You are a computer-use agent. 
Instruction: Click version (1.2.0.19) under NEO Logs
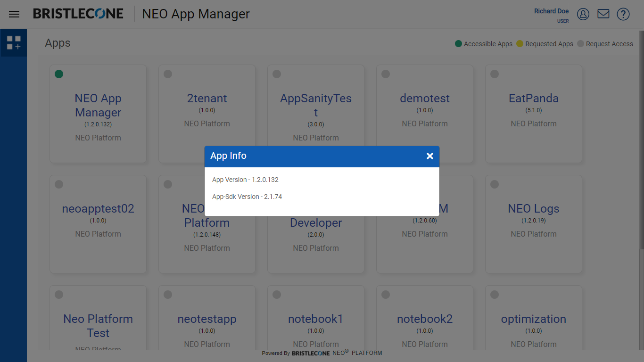coord(534,221)
